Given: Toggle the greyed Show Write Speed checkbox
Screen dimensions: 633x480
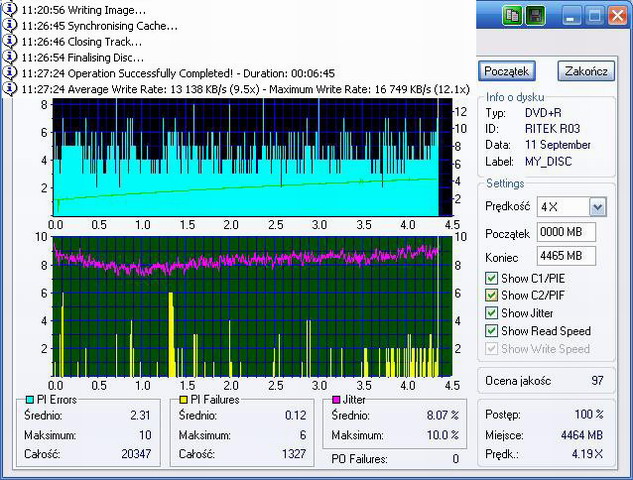Looking at the screenshot, I should click(x=491, y=348).
